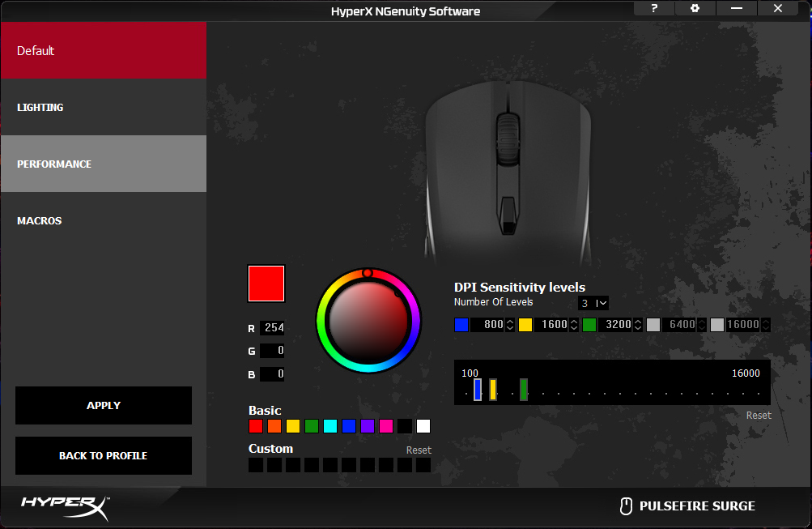Pick the white Basic color swatch
This screenshot has height=529, width=812.
click(423, 426)
